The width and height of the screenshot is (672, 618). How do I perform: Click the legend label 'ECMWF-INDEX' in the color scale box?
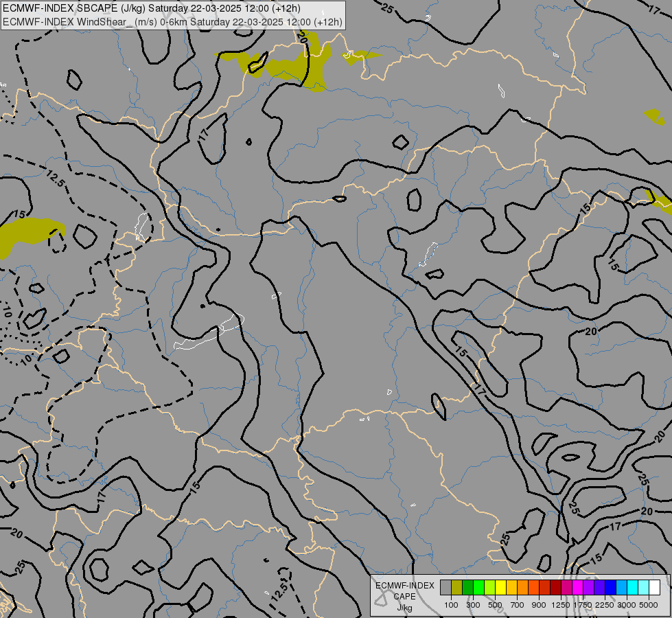point(404,586)
